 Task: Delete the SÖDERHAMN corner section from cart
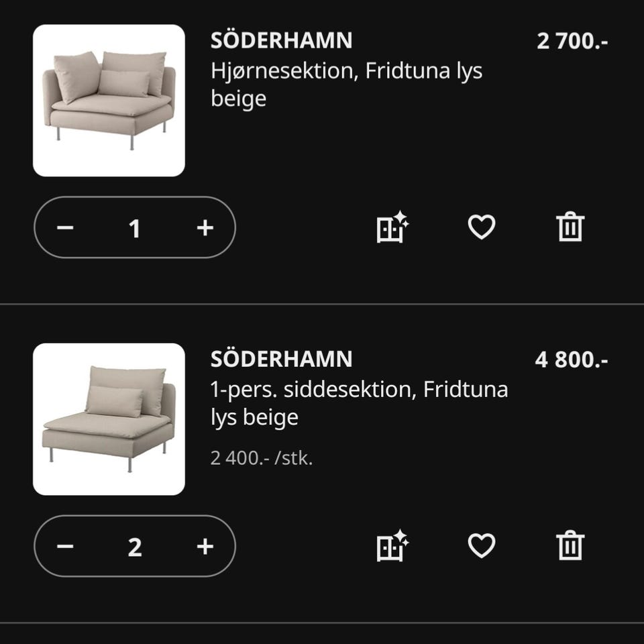click(x=570, y=227)
